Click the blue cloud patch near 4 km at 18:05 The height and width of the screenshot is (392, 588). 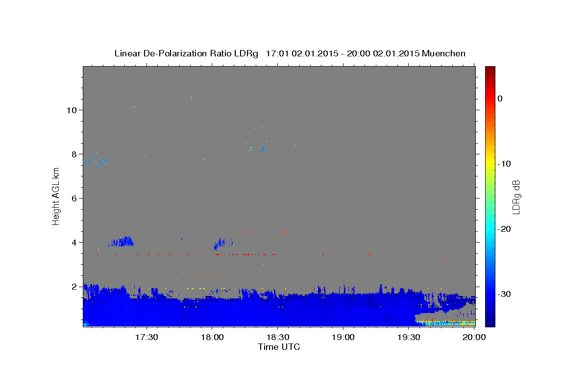pyautogui.click(x=223, y=244)
